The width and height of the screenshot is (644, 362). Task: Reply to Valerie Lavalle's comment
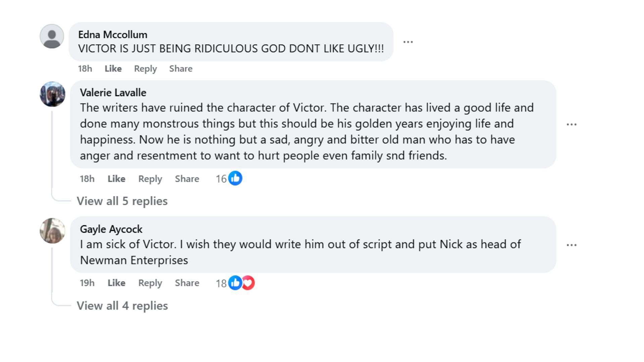coord(150,179)
